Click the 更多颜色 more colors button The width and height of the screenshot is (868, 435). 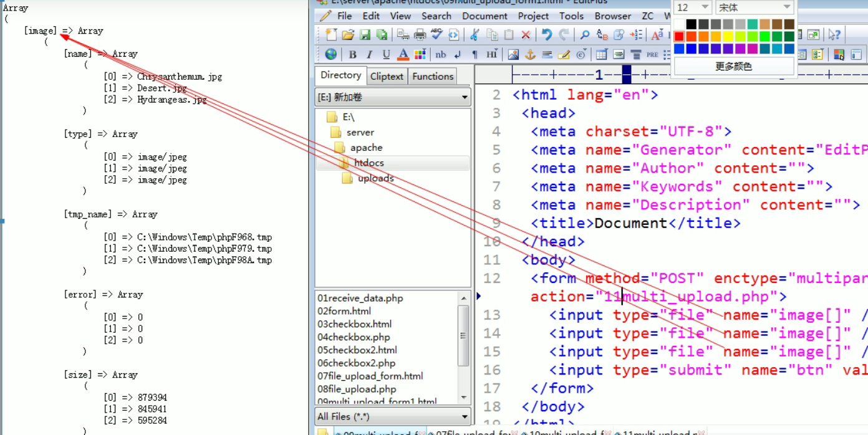point(733,66)
